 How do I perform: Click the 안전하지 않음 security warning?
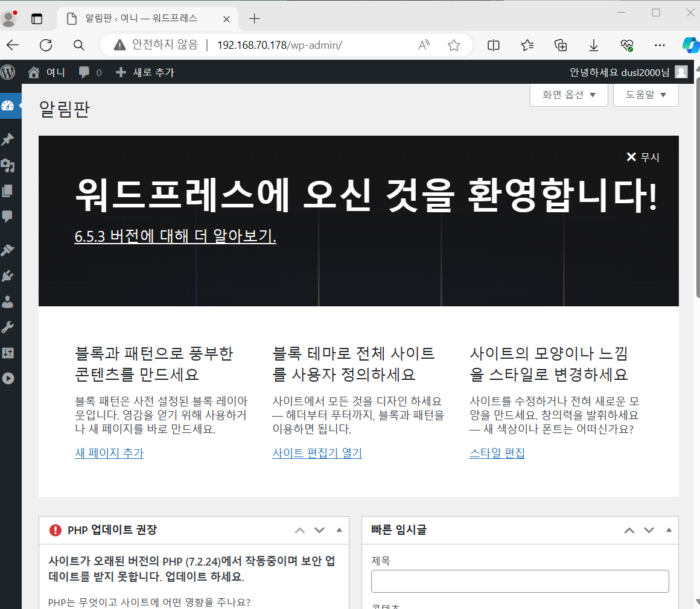point(156,45)
